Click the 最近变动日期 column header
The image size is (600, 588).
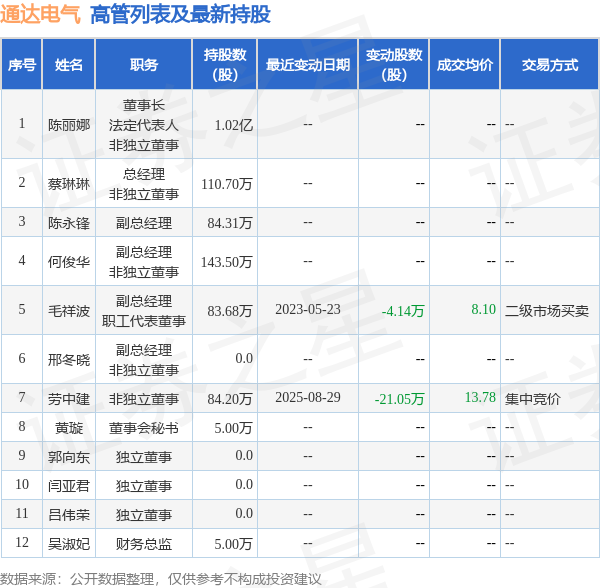click(308, 65)
